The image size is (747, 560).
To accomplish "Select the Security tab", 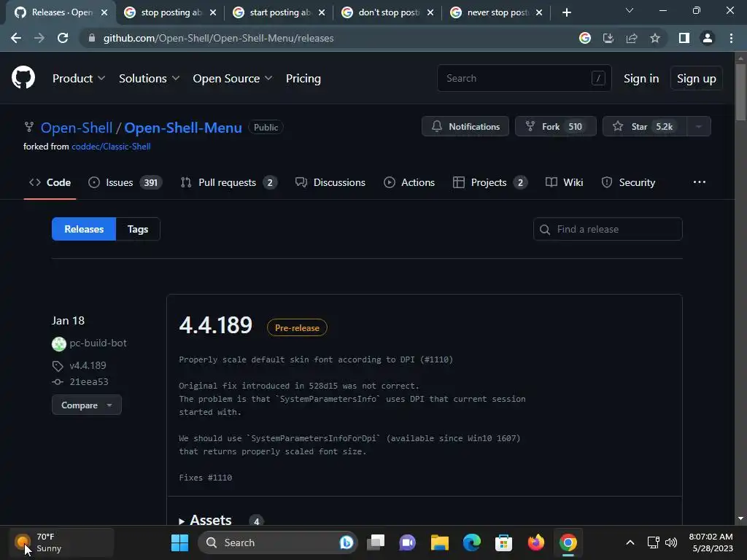I will coord(628,182).
